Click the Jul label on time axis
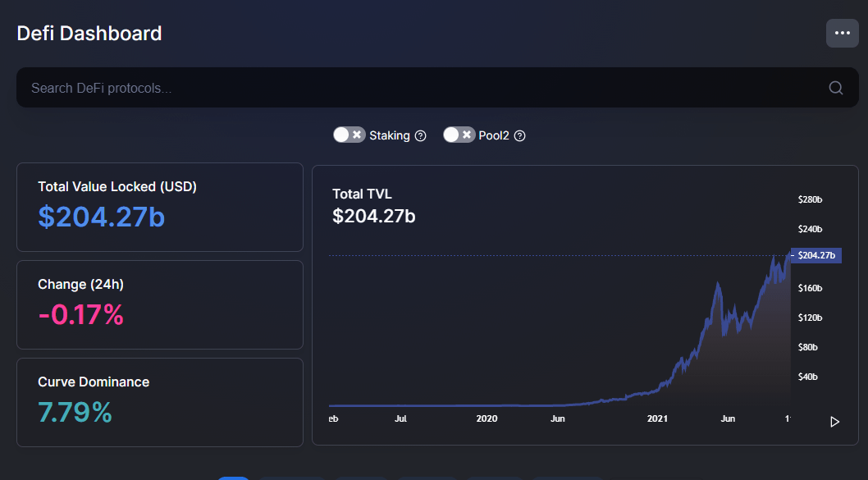 pos(400,418)
